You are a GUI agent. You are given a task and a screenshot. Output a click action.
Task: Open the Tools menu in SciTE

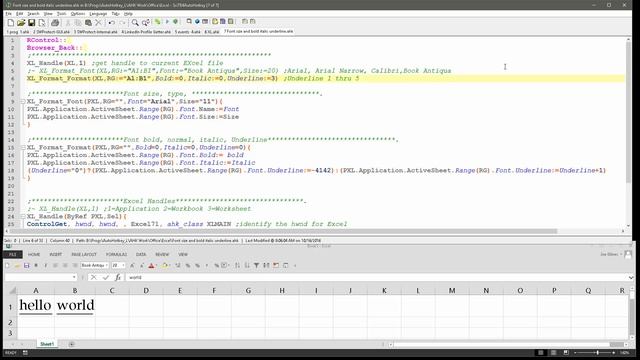click(x=61, y=13)
